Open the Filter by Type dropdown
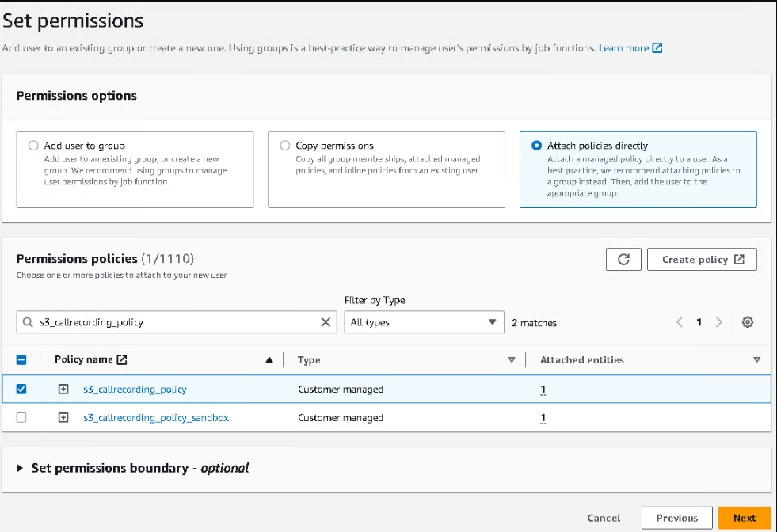This screenshot has height=532, width=777. (425, 322)
